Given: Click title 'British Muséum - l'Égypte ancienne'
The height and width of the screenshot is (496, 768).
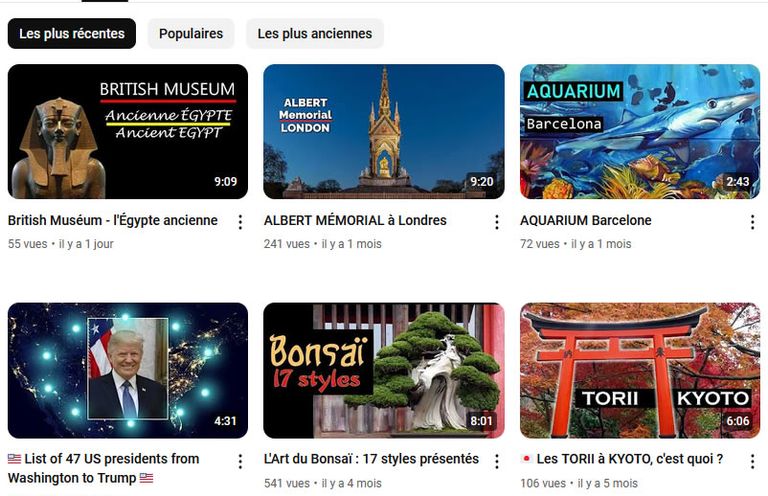Looking at the screenshot, I should pyautogui.click(x=113, y=220).
